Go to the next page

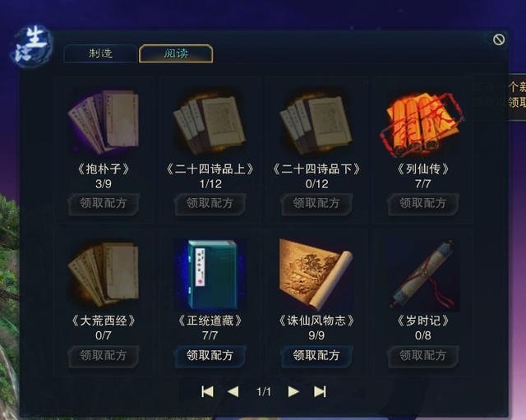tap(293, 391)
